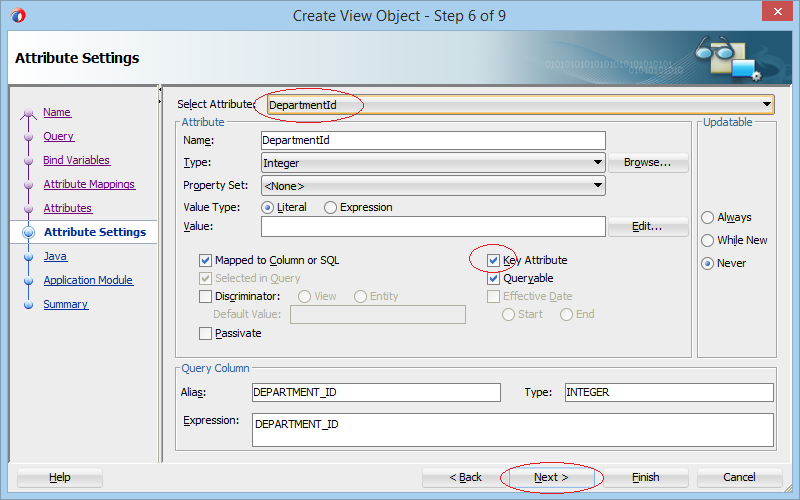Click the Next button
This screenshot has height=500, width=800.
(551, 478)
